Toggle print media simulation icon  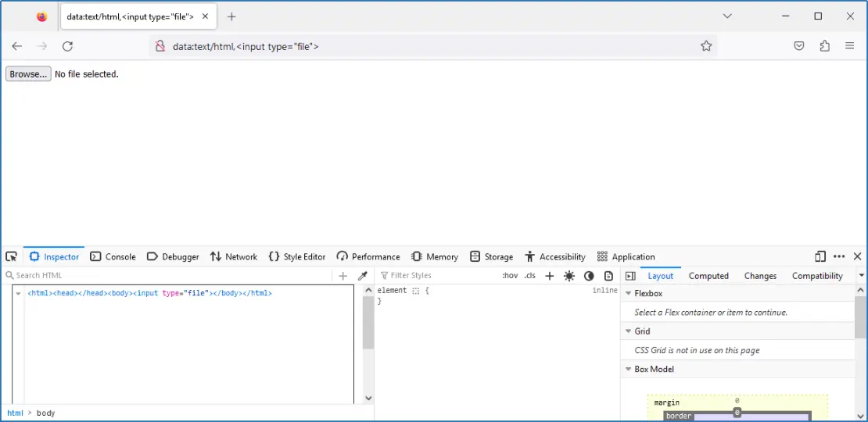[x=609, y=275]
